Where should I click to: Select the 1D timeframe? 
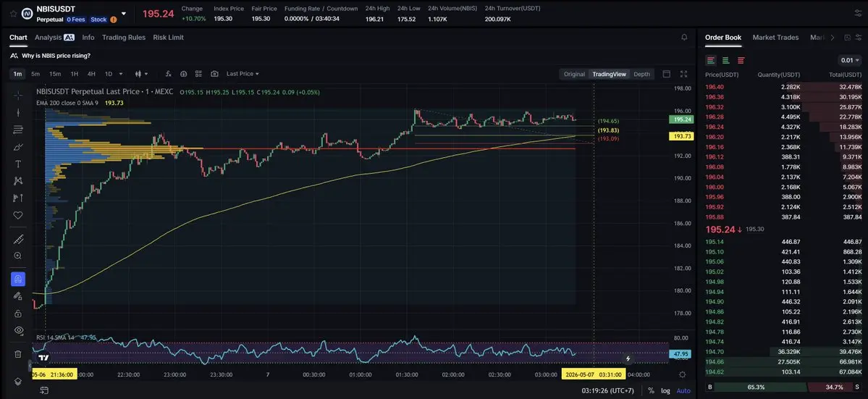coord(108,74)
